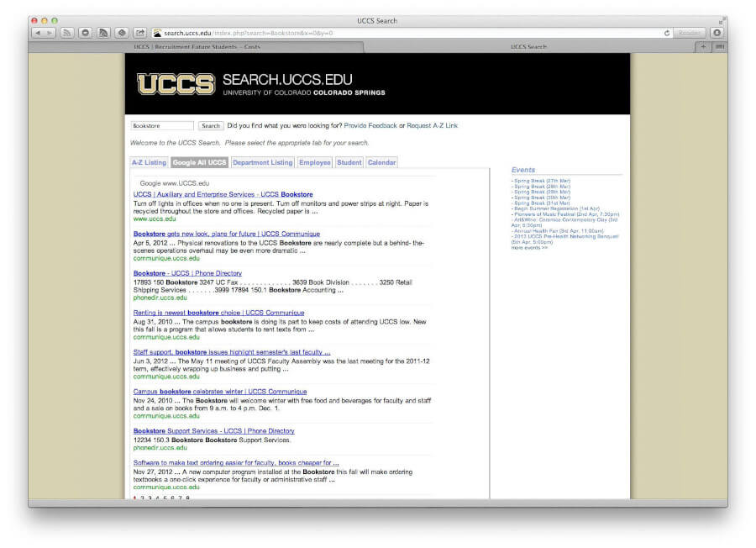Switch to the Employee tab

315,162
